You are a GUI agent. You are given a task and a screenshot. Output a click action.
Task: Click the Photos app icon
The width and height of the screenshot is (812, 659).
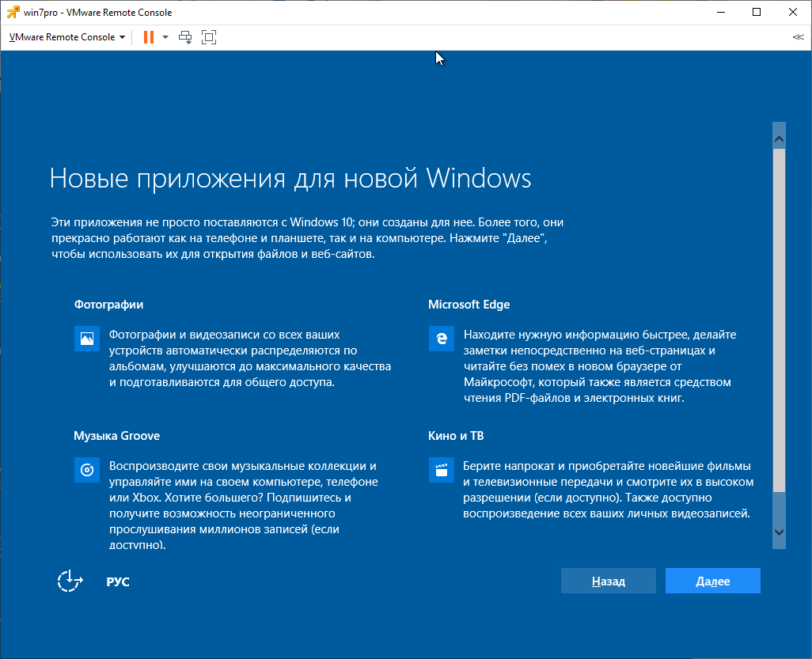point(87,339)
